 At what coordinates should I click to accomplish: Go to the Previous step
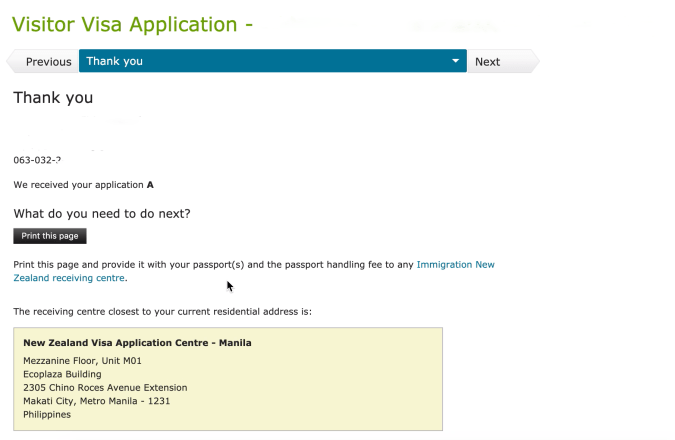pos(46,62)
